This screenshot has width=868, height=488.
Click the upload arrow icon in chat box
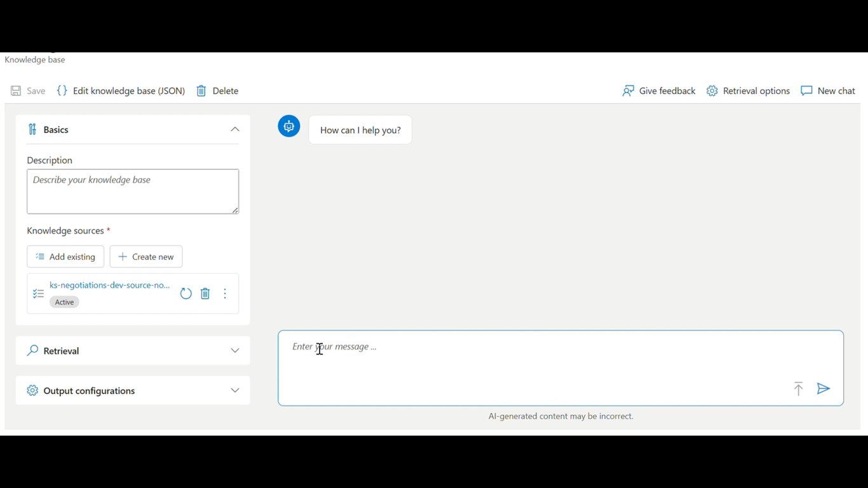(x=798, y=389)
